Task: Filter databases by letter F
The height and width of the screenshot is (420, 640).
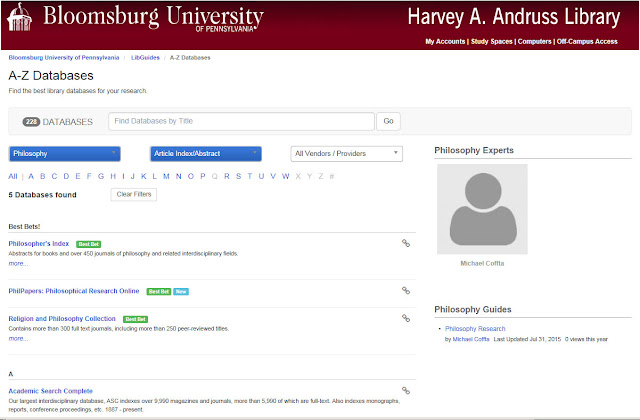Action: [89, 176]
